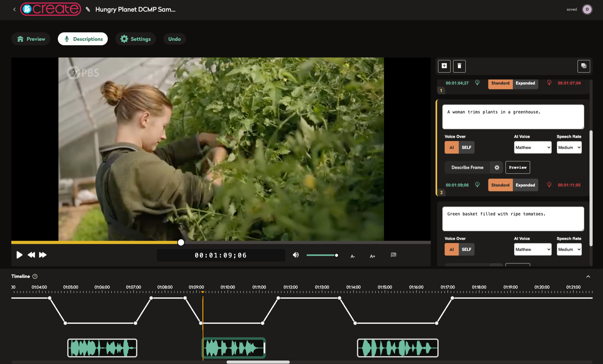This screenshot has width=603, height=364.
Task: Click end time 00:01:11;05
Action: (x=569, y=185)
